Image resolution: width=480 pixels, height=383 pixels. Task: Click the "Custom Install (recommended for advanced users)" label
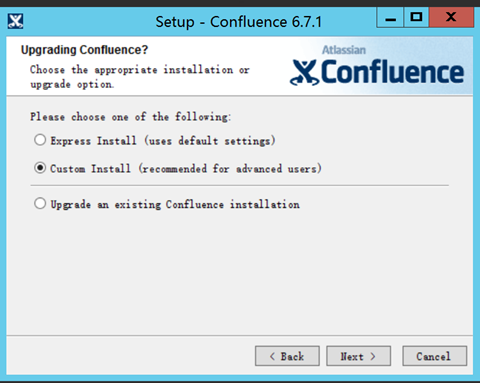tap(186, 169)
